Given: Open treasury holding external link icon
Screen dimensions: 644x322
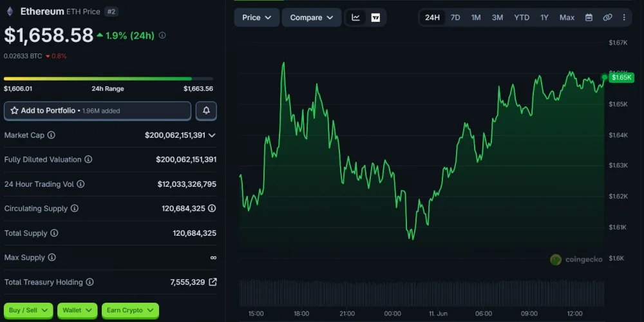Looking at the screenshot, I should click(213, 282).
